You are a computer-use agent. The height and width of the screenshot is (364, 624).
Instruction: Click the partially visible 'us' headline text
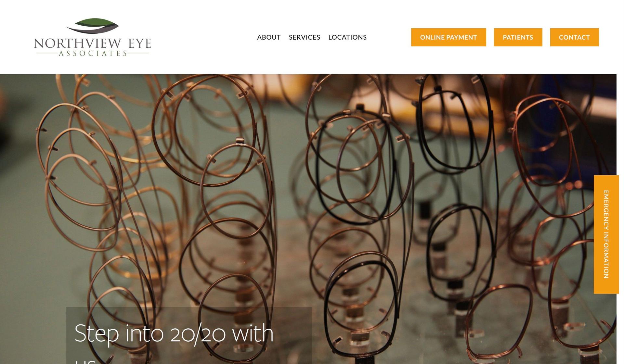[85, 361]
